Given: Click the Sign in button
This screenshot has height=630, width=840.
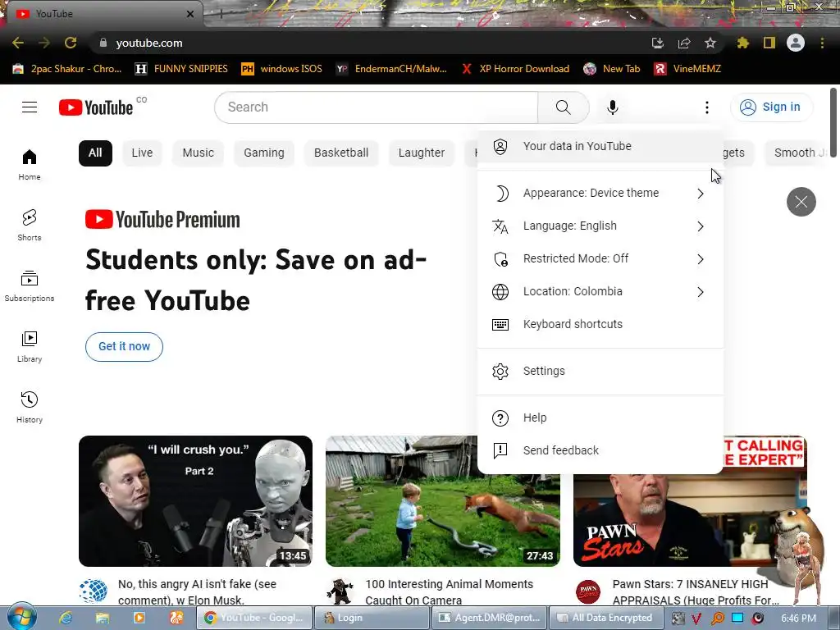Looking at the screenshot, I should [771, 107].
